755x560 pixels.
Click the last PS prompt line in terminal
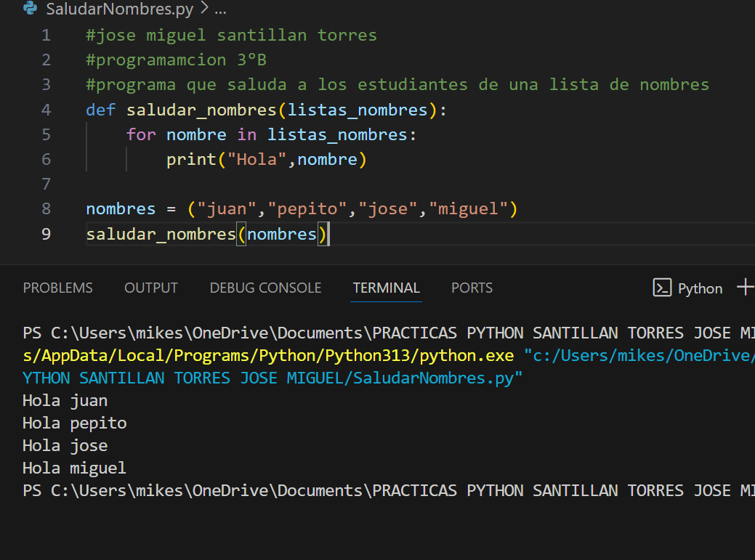389,491
